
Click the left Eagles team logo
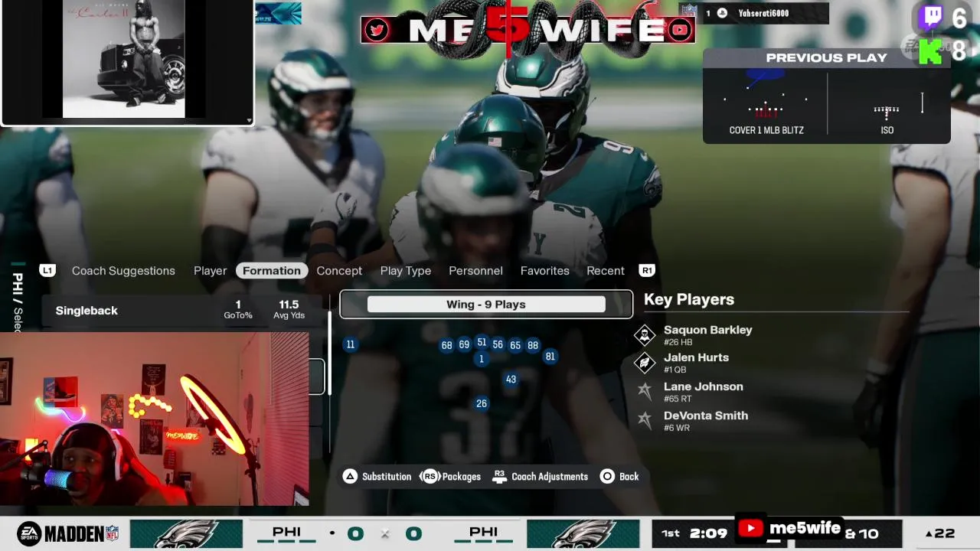[x=186, y=534]
